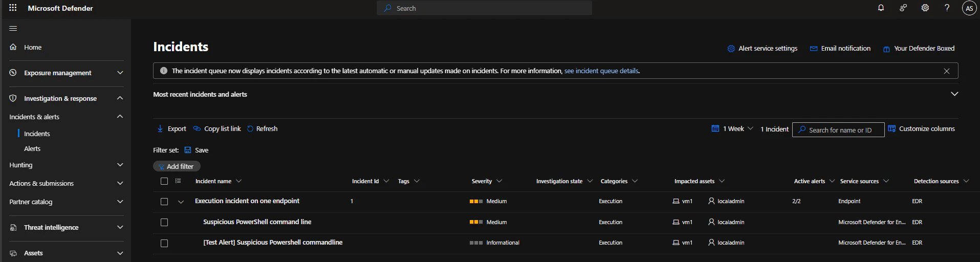Expand the Exposure management section
This screenshot has height=262, width=980.
(x=120, y=73)
